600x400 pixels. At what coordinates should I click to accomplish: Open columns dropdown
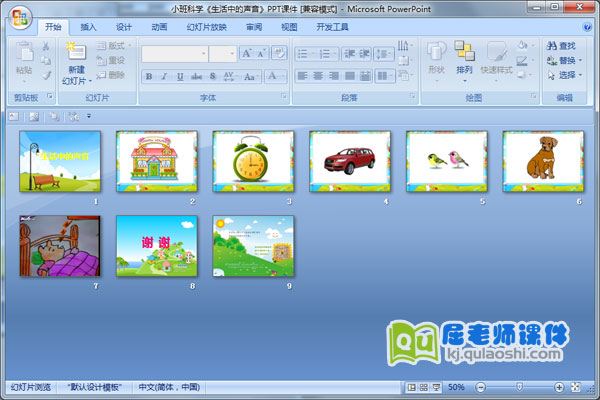[385, 76]
